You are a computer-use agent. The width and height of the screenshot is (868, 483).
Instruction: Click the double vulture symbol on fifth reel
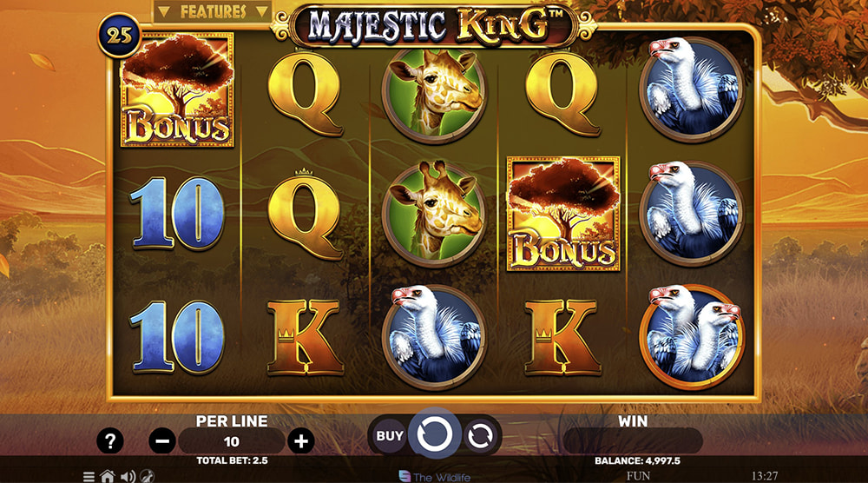(692, 337)
